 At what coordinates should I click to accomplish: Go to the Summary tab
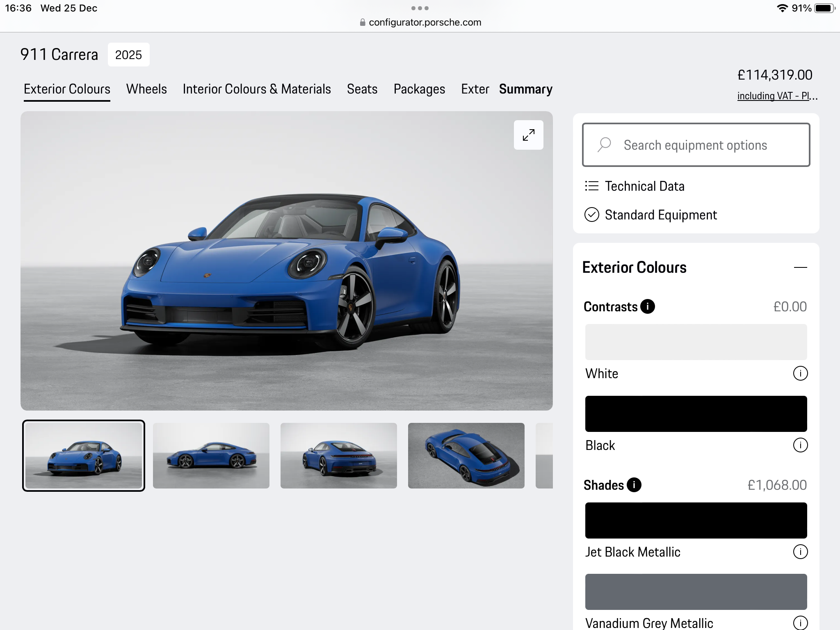pyautogui.click(x=525, y=89)
